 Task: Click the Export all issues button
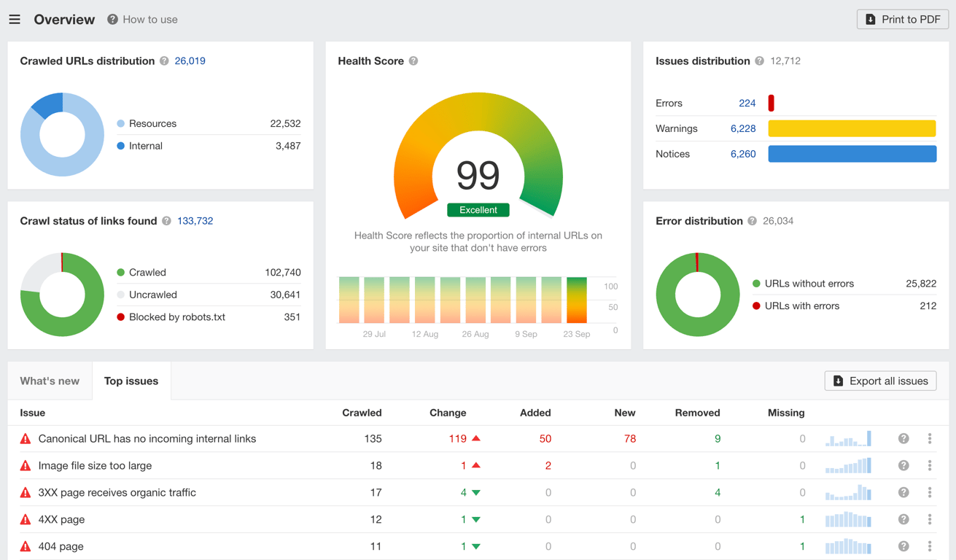pyautogui.click(x=880, y=381)
